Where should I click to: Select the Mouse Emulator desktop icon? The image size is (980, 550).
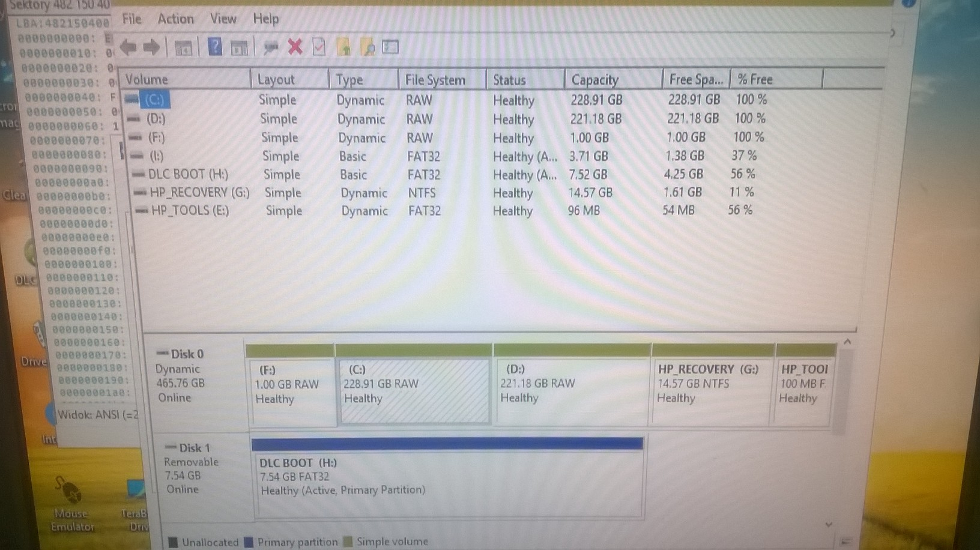(72, 504)
